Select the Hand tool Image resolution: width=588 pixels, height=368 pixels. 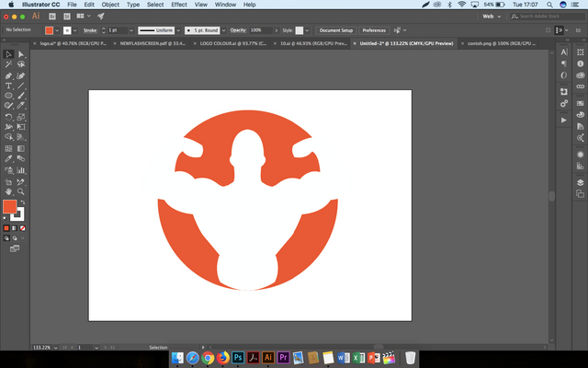click(8, 192)
